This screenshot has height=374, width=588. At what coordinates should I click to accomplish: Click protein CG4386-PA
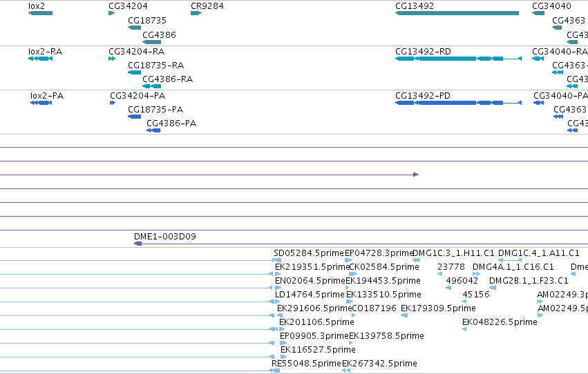point(153,130)
